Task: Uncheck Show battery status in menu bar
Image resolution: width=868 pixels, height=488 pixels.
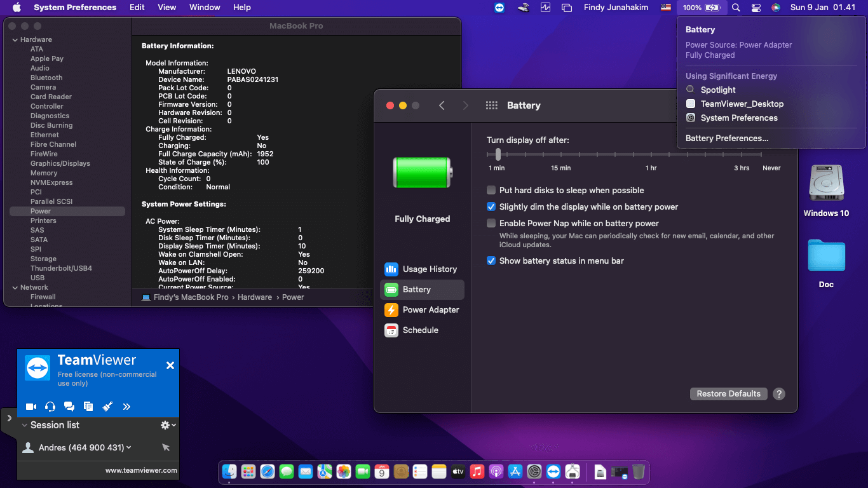Action: pyautogui.click(x=491, y=261)
